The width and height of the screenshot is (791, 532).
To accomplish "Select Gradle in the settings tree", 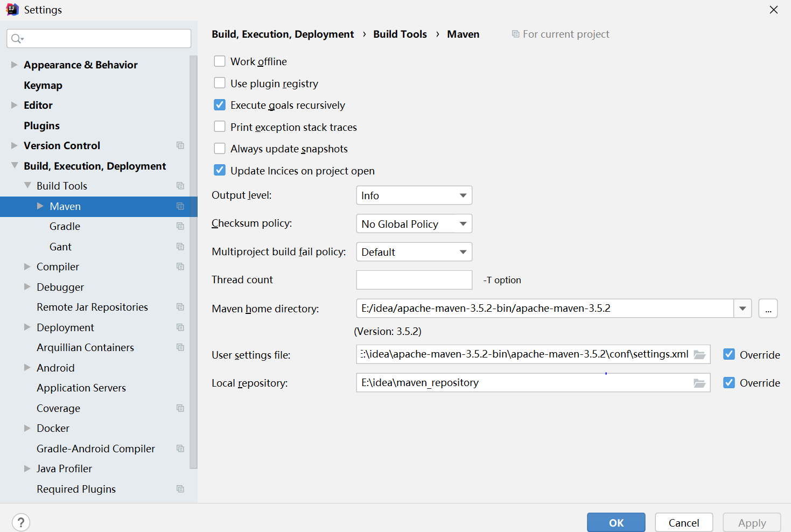I will tap(65, 226).
